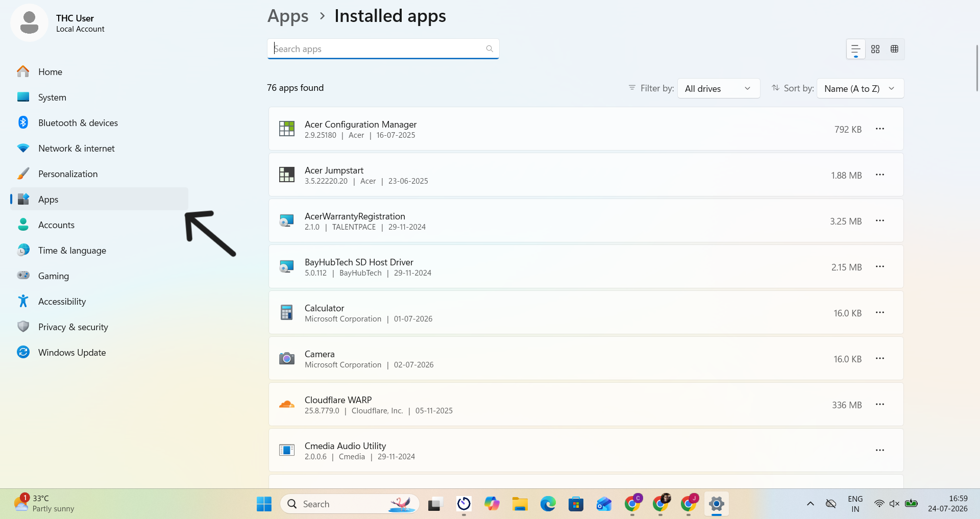Open the System settings page

[x=100, y=97]
